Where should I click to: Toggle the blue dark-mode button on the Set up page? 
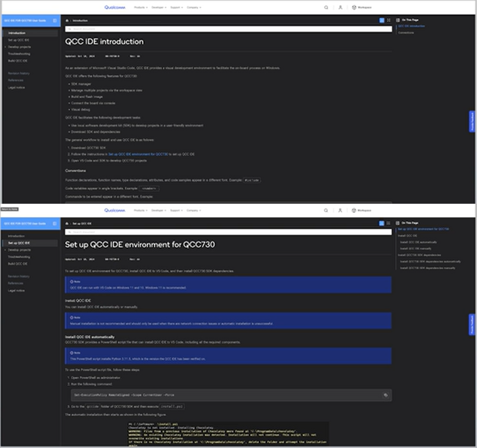(x=382, y=223)
